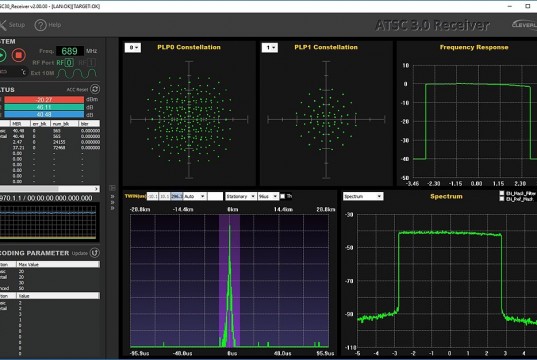Open the 96us range dropdown
The height and width of the screenshot is (360, 537).
pyautogui.click(x=268, y=196)
